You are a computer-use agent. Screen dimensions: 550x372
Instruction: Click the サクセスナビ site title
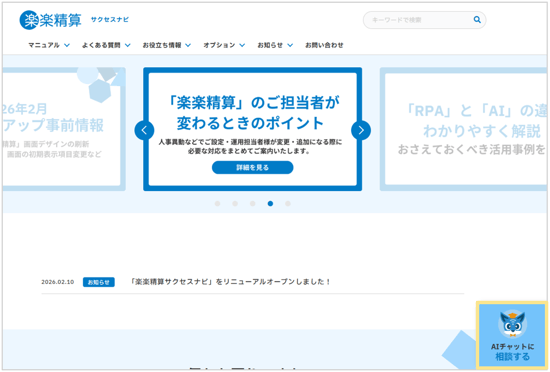110,20
